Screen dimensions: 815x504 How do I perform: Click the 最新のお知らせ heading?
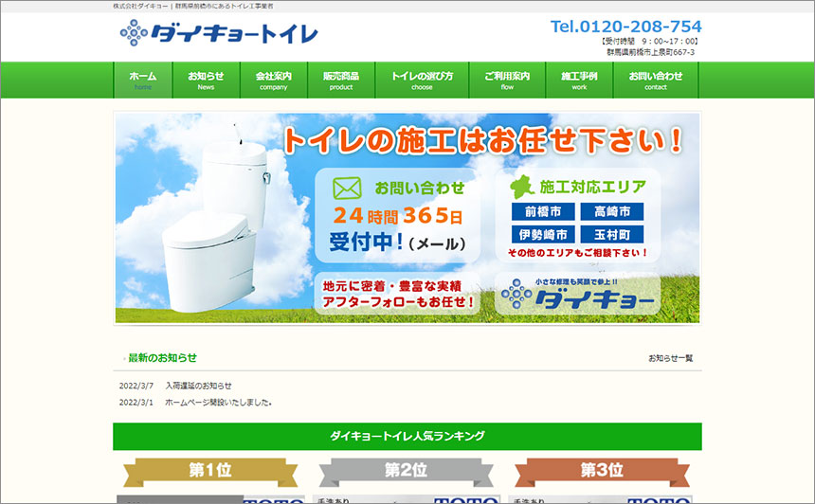(x=162, y=357)
